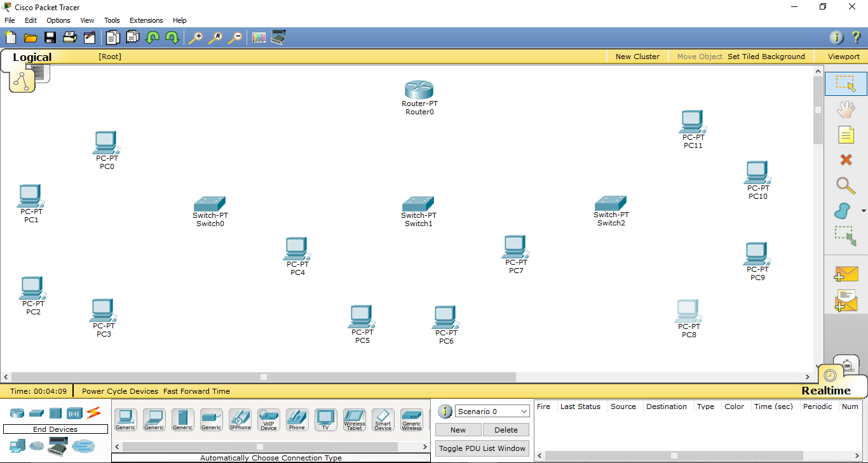Click the device list scroll right arrow
Screen dimensions: 868x463
pos(426,447)
